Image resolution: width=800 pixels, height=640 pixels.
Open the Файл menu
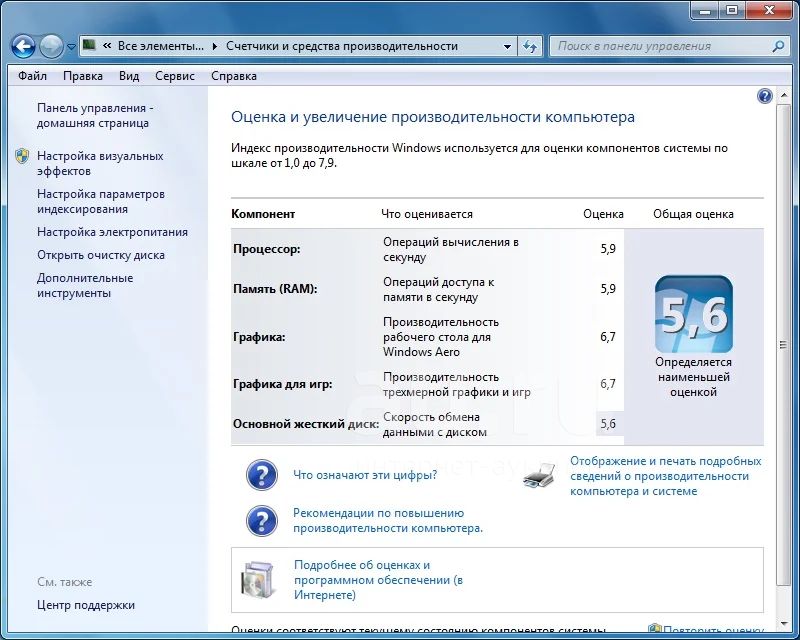coord(32,76)
